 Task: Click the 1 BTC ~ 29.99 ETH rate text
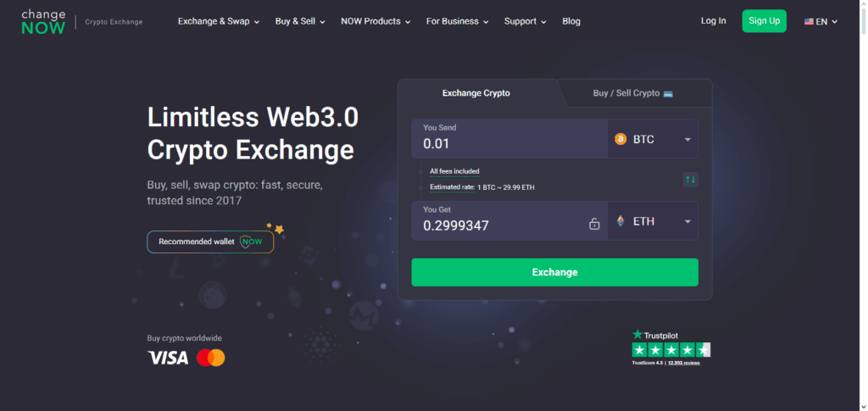506,187
